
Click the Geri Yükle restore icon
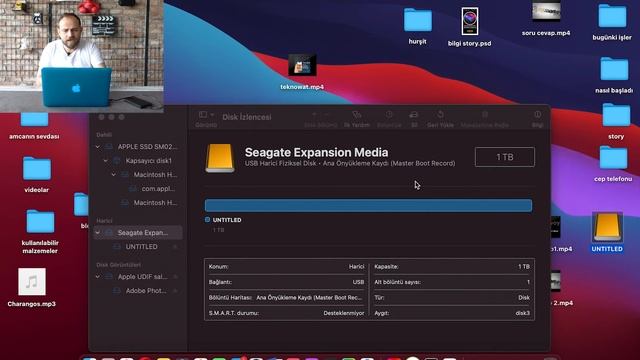coord(440,115)
